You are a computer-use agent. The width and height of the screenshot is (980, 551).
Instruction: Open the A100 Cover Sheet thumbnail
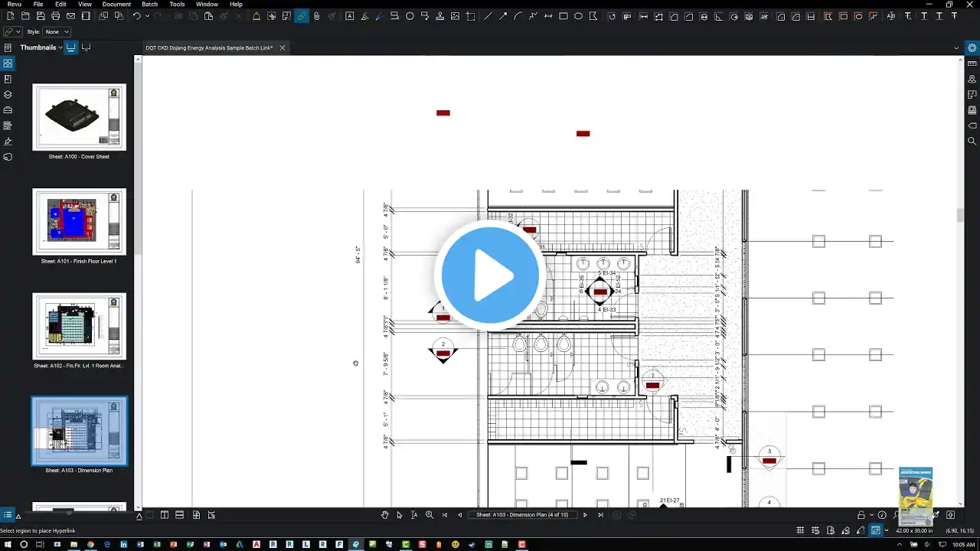coord(79,117)
